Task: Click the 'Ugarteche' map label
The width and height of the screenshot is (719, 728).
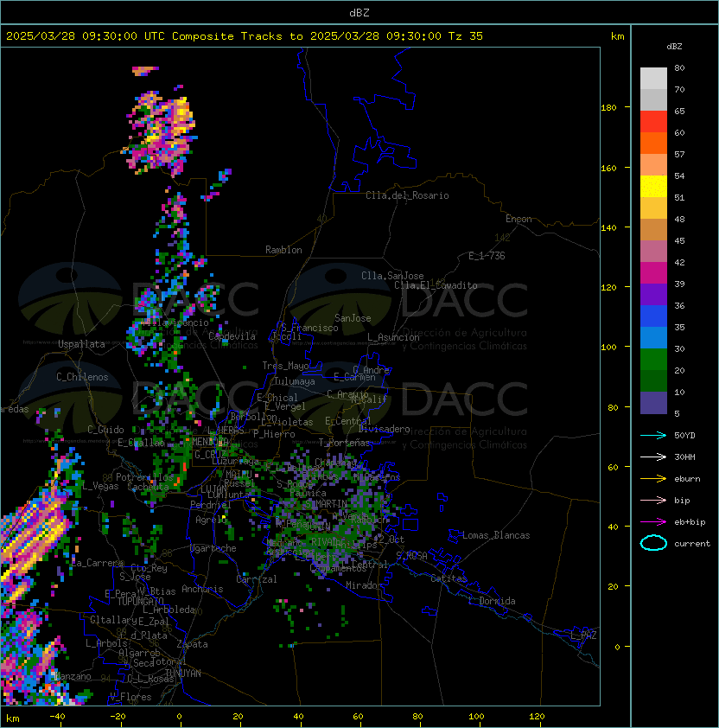Action: click(213, 548)
